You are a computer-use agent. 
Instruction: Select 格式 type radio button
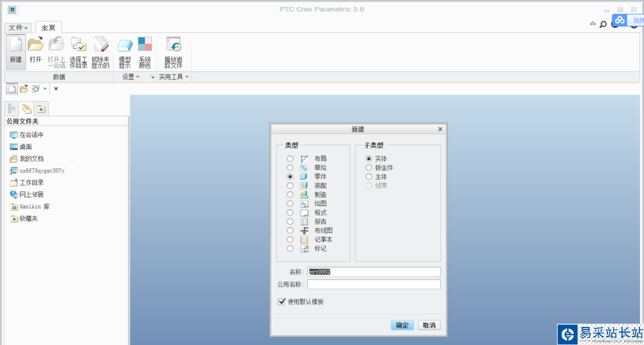[x=290, y=213]
